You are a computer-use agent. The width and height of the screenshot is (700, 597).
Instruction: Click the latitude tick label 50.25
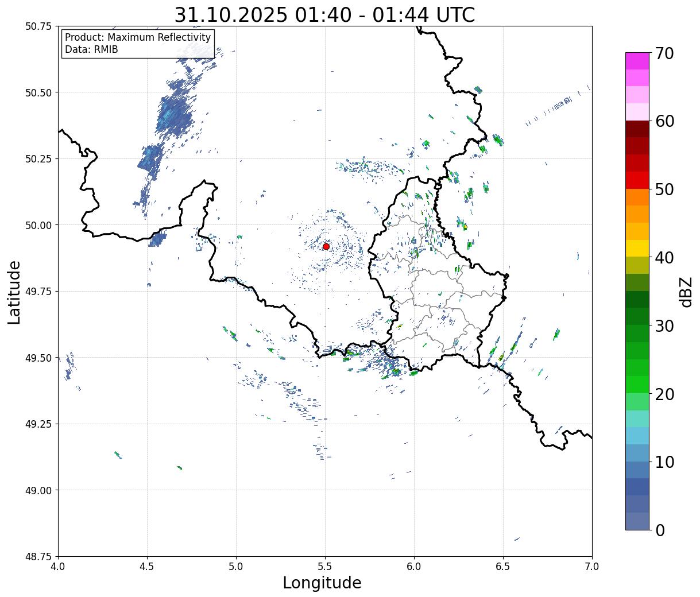38,159
